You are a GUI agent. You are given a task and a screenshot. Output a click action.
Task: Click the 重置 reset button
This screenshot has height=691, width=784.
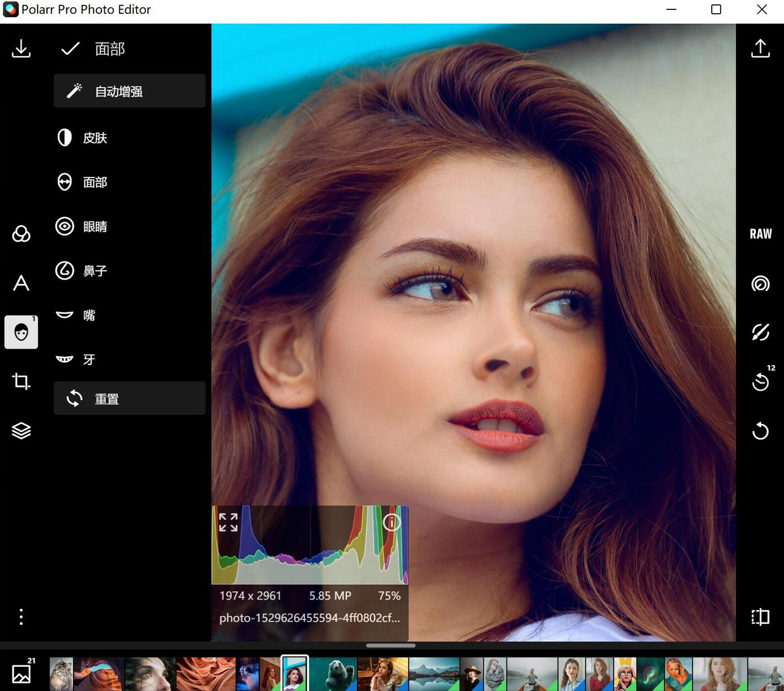tap(130, 398)
